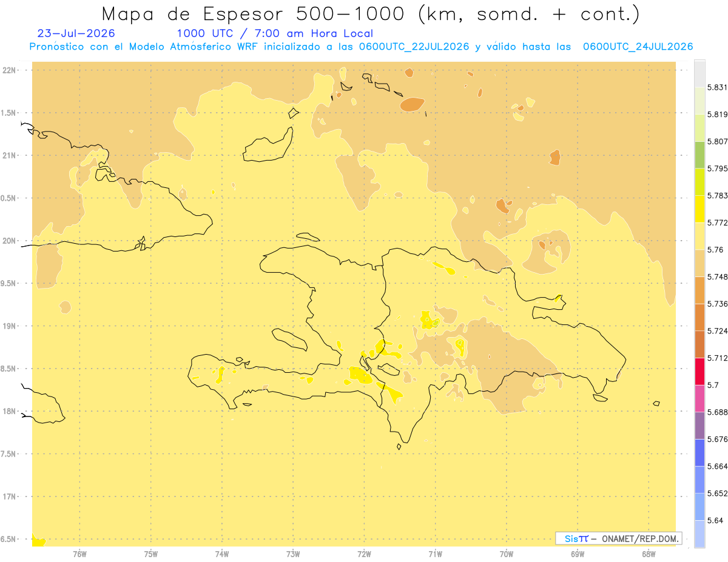The width and height of the screenshot is (728, 562).
Task: Click the colorbar value 5.76
Action: [715, 250]
